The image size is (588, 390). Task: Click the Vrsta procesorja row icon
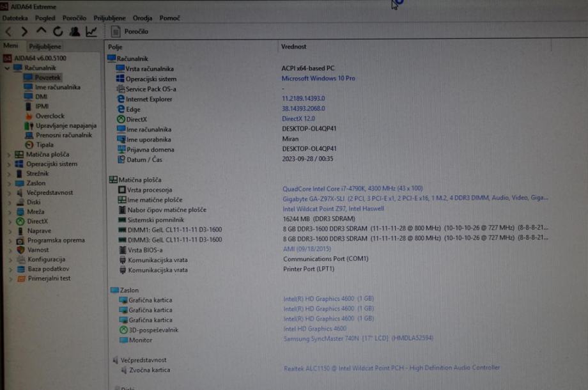pyautogui.click(x=122, y=190)
